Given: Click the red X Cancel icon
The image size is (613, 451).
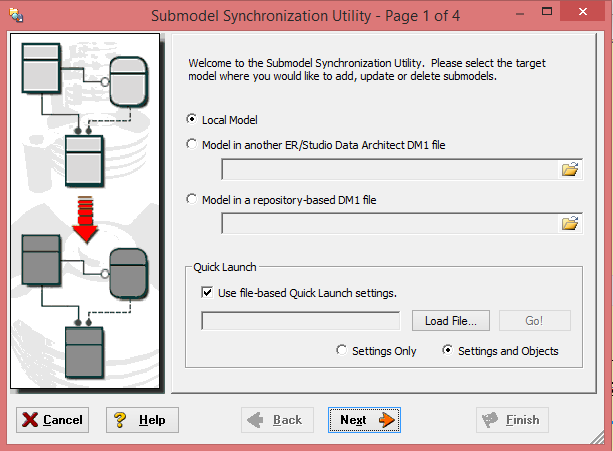Looking at the screenshot, I should point(30,420).
